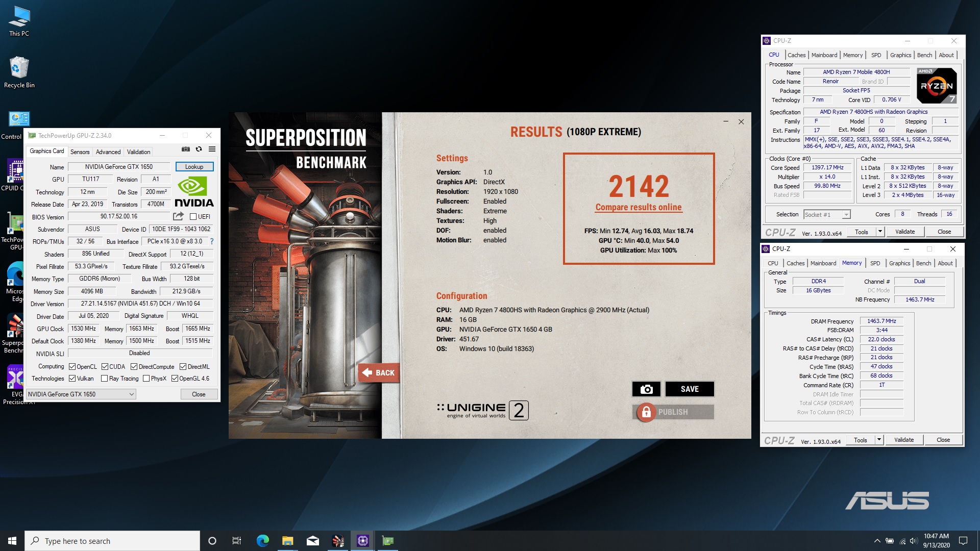Image resolution: width=980 pixels, height=551 pixels.
Task: Open Mainboard tab in top CPU-Z
Action: pyautogui.click(x=824, y=55)
